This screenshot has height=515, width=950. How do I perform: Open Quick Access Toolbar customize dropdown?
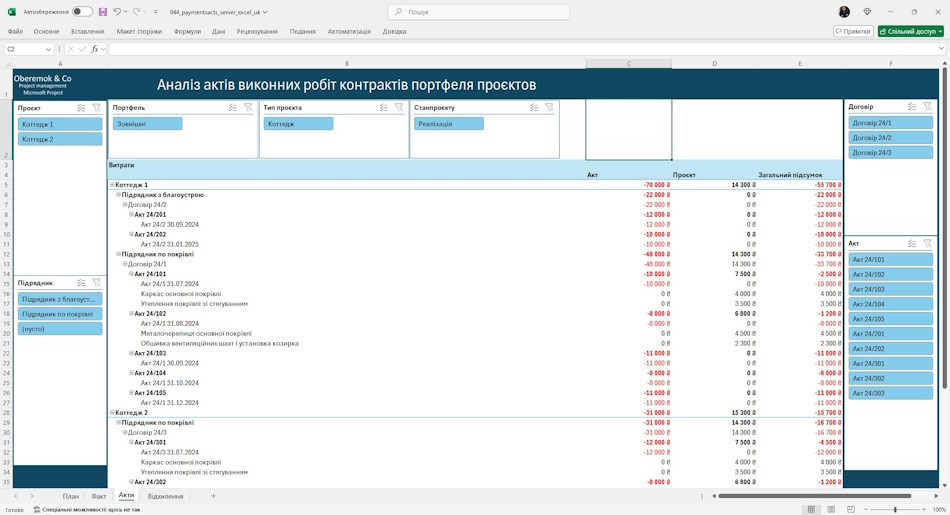[156, 12]
